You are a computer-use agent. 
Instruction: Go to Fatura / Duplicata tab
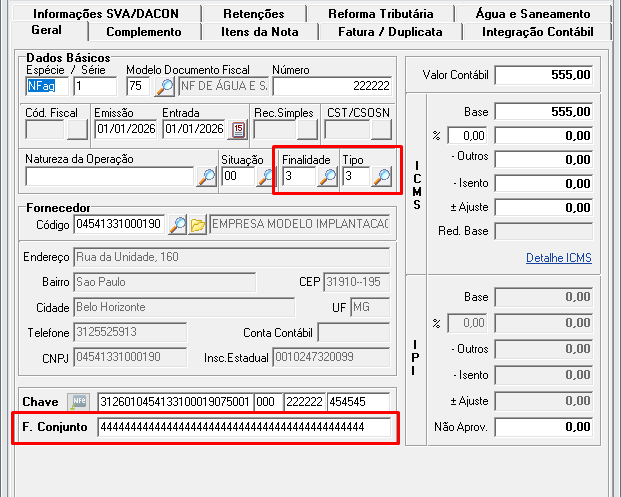point(390,32)
